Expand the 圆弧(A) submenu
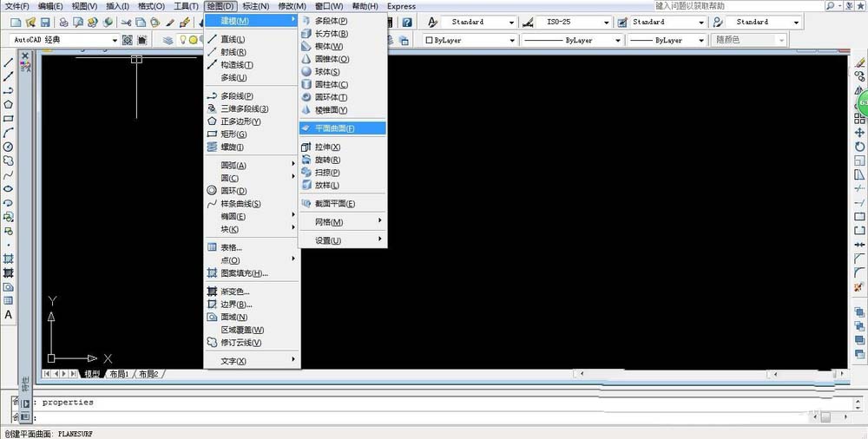Image resolution: width=868 pixels, height=439 pixels. point(253,165)
